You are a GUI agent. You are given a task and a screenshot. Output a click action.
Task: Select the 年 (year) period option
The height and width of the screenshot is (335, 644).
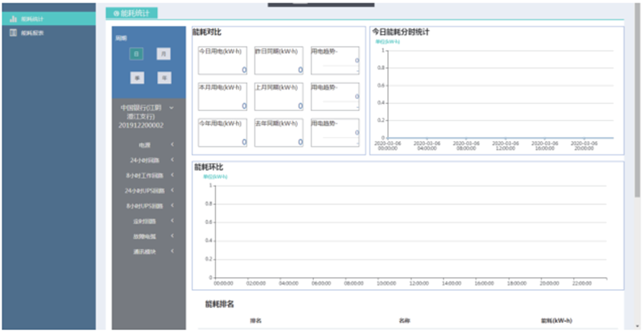coord(163,78)
